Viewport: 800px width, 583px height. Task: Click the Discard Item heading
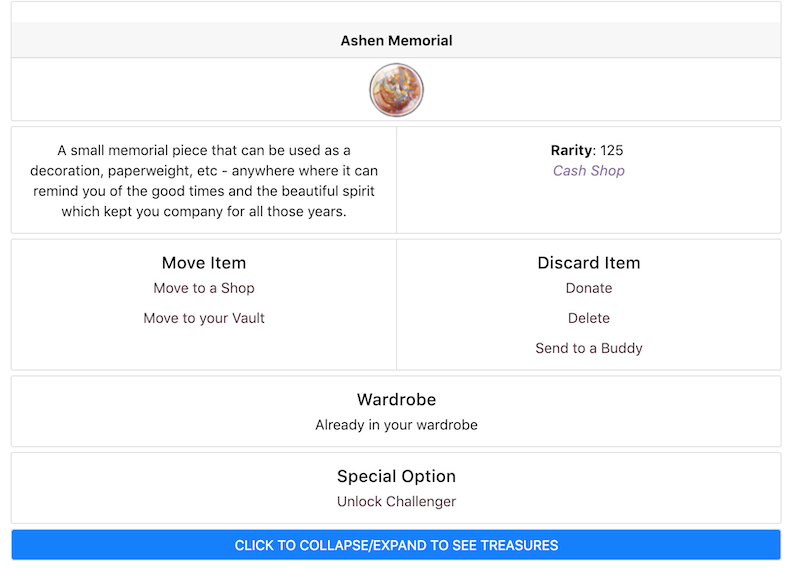pyautogui.click(x=588, y=263)
